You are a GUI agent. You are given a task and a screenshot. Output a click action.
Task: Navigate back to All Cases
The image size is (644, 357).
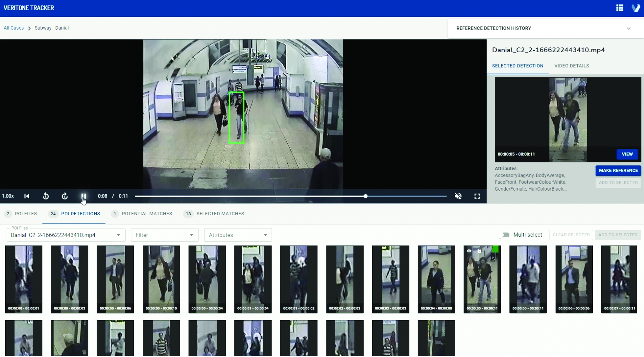click(x=13, y=28)
